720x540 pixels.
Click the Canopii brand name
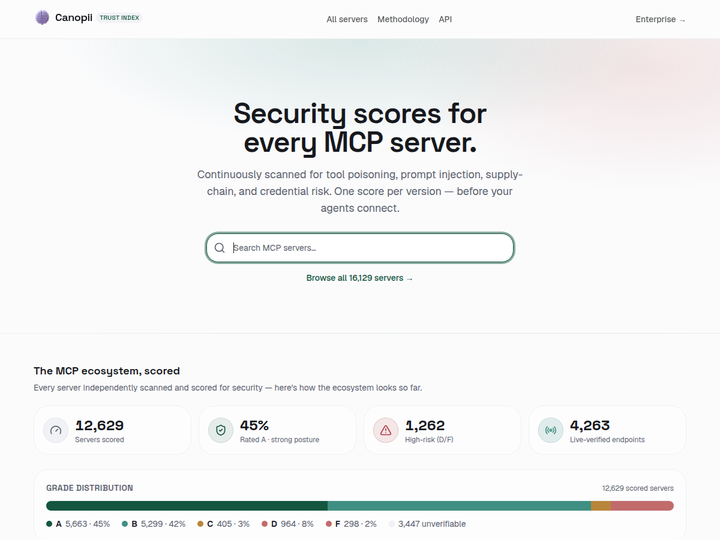coord(73,17)
